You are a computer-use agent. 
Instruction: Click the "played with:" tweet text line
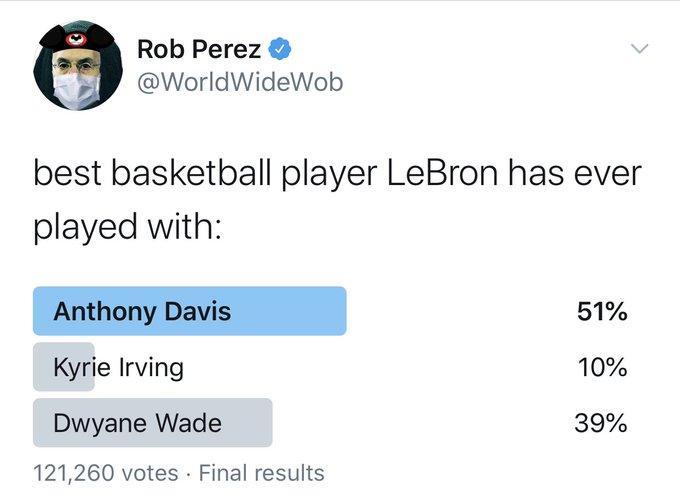pyautogui.click(x=127, y=226)
